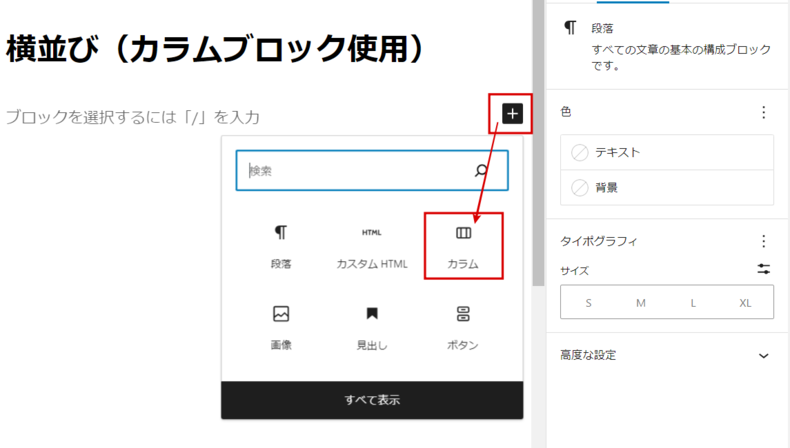This screenshot has height=448, width=790.
Task: Open the タイポグラフィ options menu
Action: click(764, 241)
